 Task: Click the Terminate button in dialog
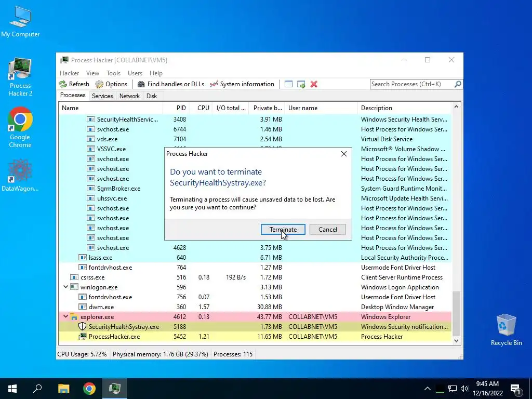[283, 229]
